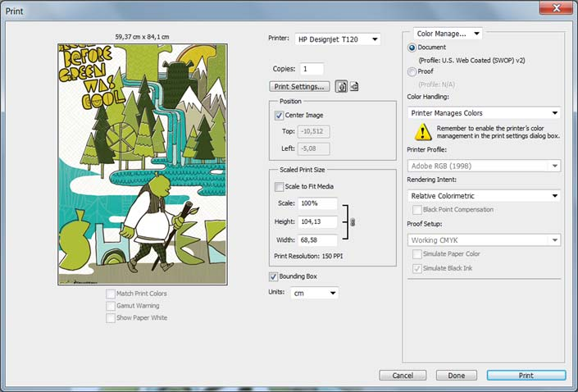
Task: Select landscape orientation icon
Action: click(354, 87)
